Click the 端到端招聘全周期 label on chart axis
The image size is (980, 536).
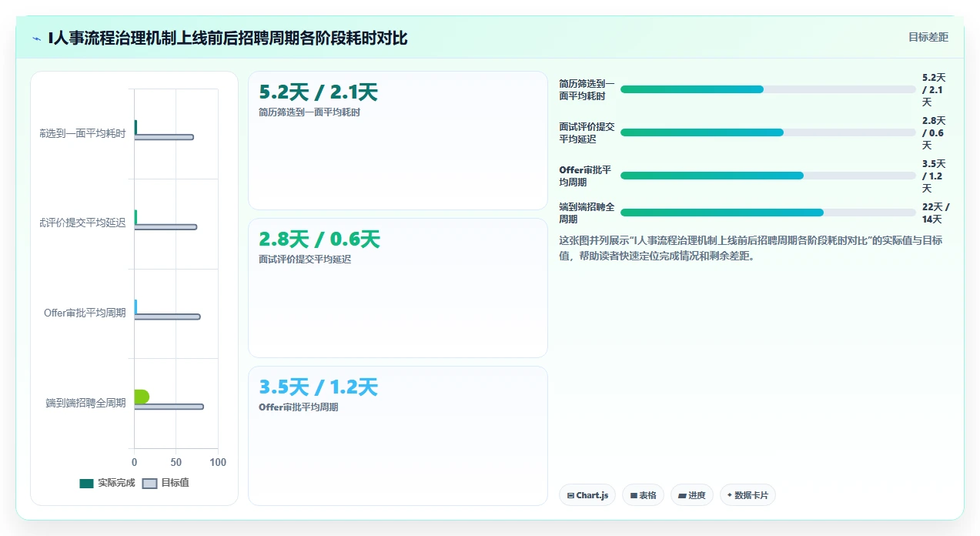85,403
